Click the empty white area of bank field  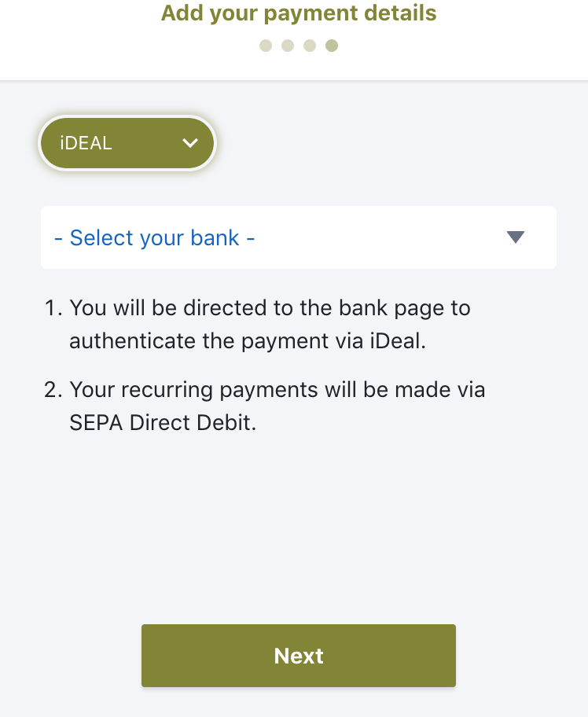click(377, 237)
